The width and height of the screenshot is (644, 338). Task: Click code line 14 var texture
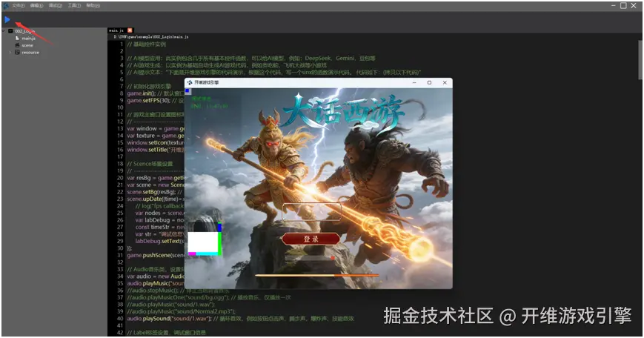click(x=155, y=136)
